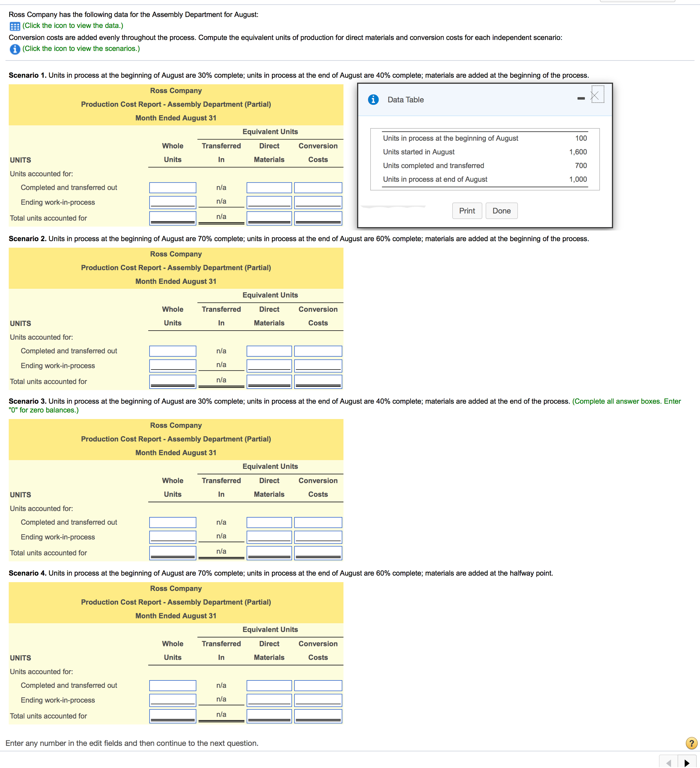Scenario 1 Completed and transferred out Conversion Costs field
Screen dimensions: 700x768
(318, 187)
